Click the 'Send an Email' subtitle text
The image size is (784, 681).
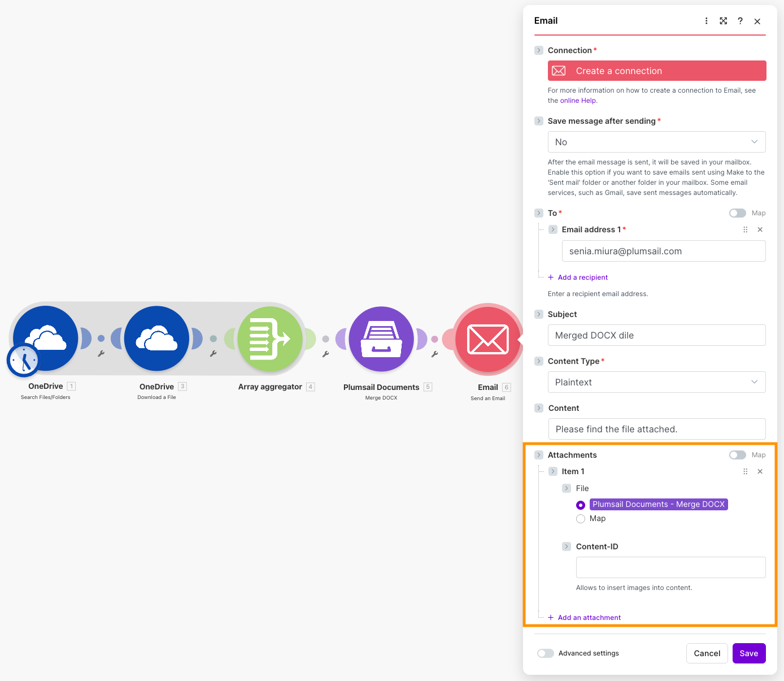tap(488, 398)
